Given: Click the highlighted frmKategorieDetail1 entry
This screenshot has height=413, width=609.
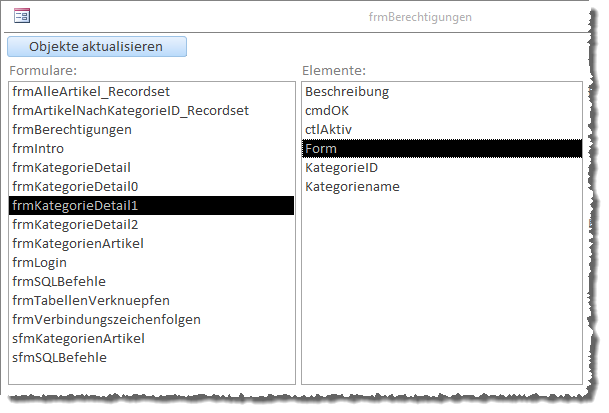Looking at the screenshot, I should pyautogui.click(x=75, y=205).
